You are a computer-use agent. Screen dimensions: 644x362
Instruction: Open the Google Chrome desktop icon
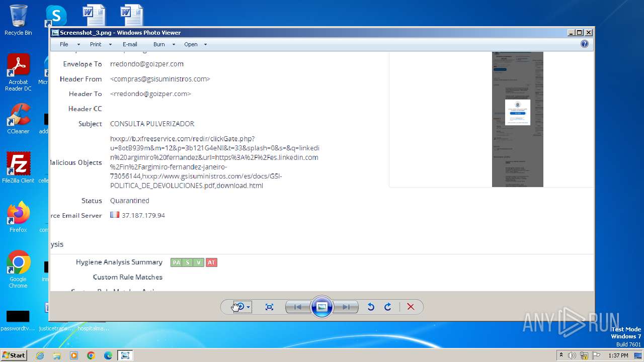pyautogui.click(x=18, y=269)
